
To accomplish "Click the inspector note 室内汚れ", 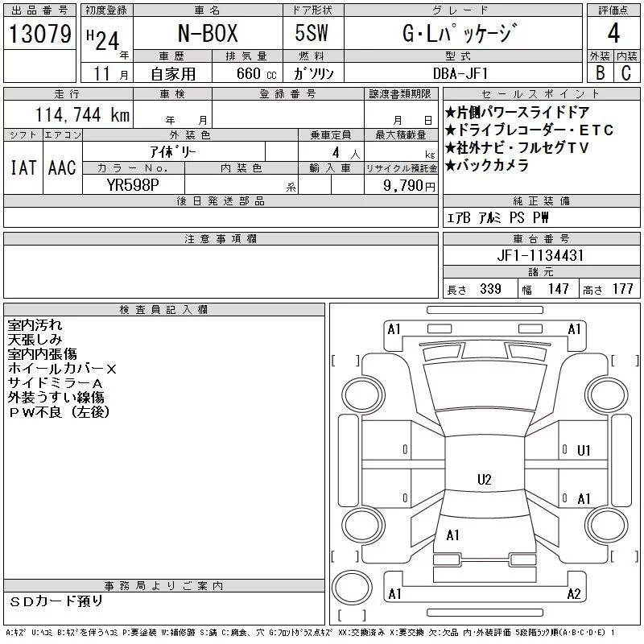I will [35, 325].
